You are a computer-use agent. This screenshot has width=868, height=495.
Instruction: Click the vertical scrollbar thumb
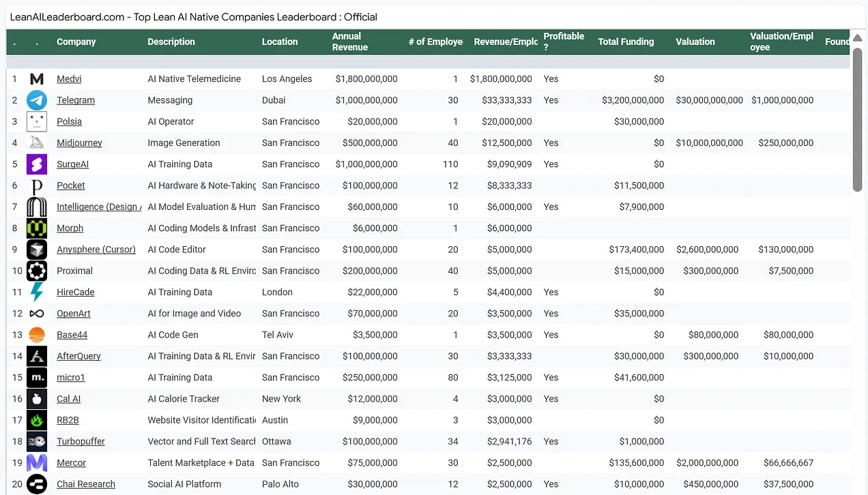(858, 120)
